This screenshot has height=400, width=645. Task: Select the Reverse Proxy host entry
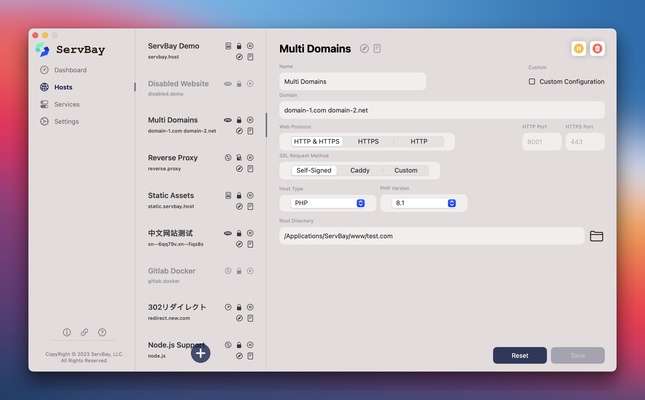(200, 163)
